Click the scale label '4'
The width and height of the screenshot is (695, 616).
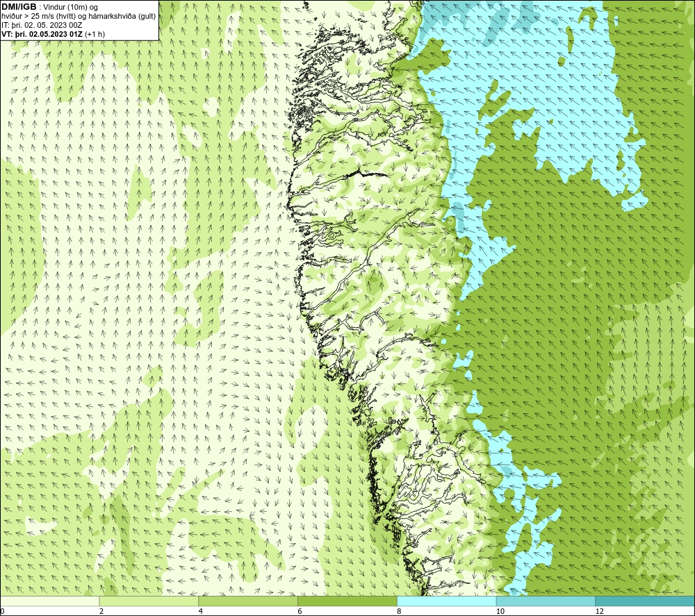click(201, 611)
